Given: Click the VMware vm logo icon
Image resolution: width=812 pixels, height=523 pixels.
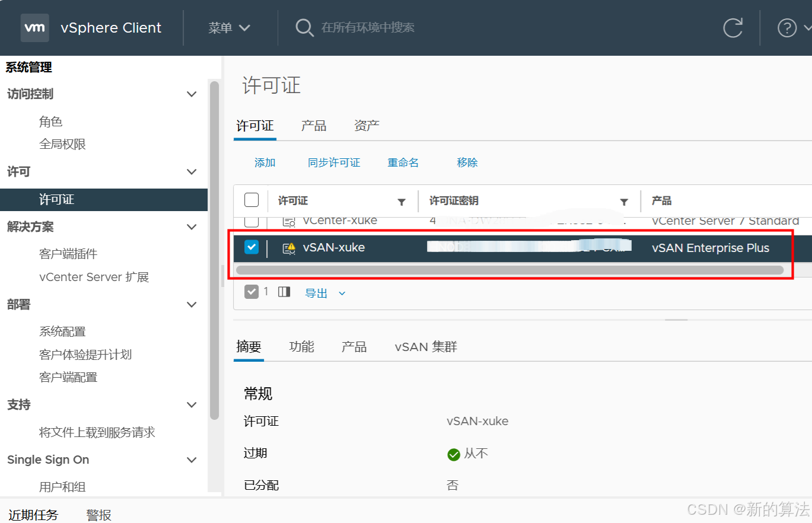Looking at the screenshot, I should coord(34,28).
